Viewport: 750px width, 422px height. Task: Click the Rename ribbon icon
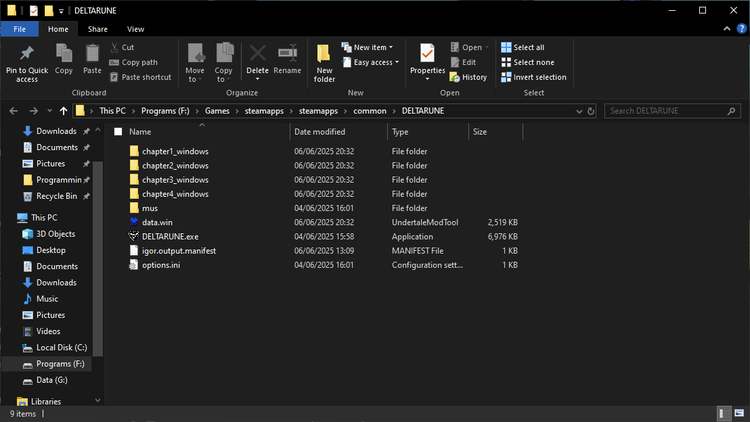(287, 53)
